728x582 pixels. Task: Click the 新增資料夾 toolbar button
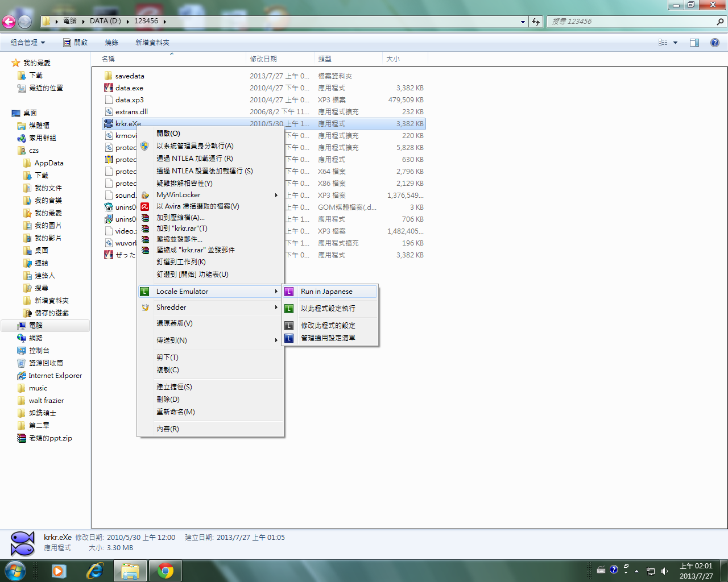(x=152, y=43)
